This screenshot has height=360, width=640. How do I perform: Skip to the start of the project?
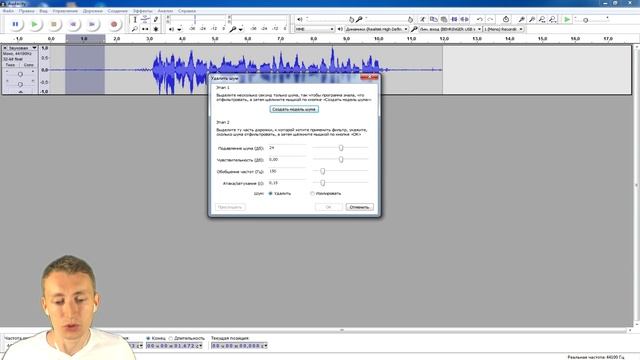[x=73, y=24]
